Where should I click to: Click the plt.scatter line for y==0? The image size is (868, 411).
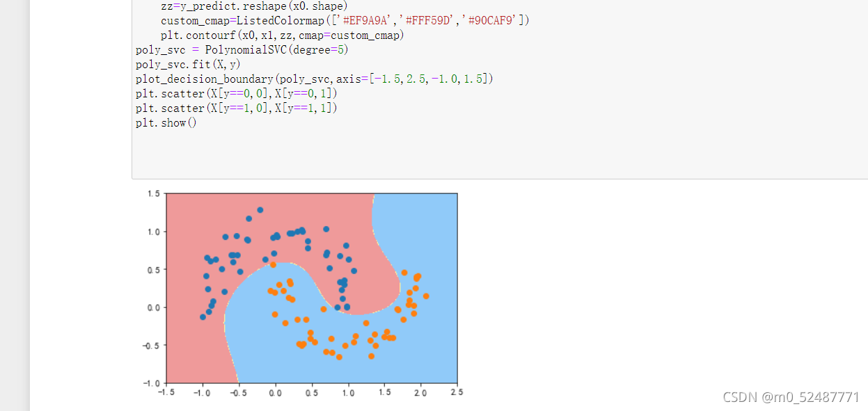click(x=236, y=94)
